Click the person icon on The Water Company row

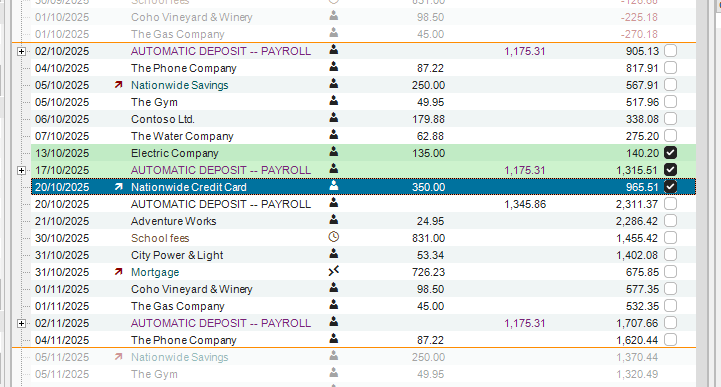[334, 135]
